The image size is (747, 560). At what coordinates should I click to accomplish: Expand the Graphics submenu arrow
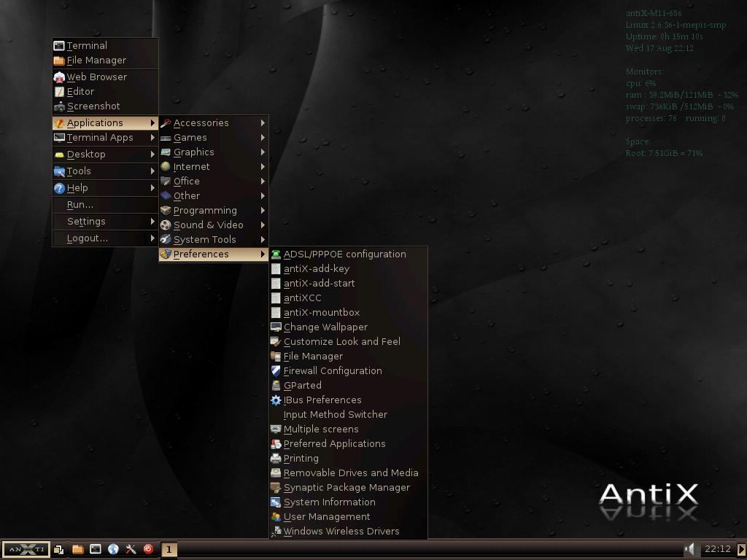coord(263,152)
